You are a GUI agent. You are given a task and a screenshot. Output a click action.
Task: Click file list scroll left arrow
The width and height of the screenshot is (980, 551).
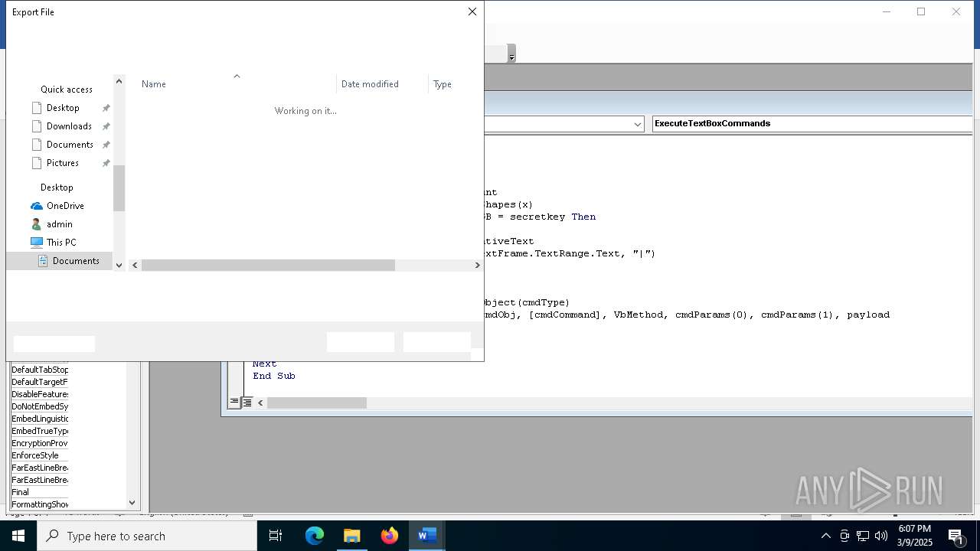pyautogui.click(x=135, y=265)
